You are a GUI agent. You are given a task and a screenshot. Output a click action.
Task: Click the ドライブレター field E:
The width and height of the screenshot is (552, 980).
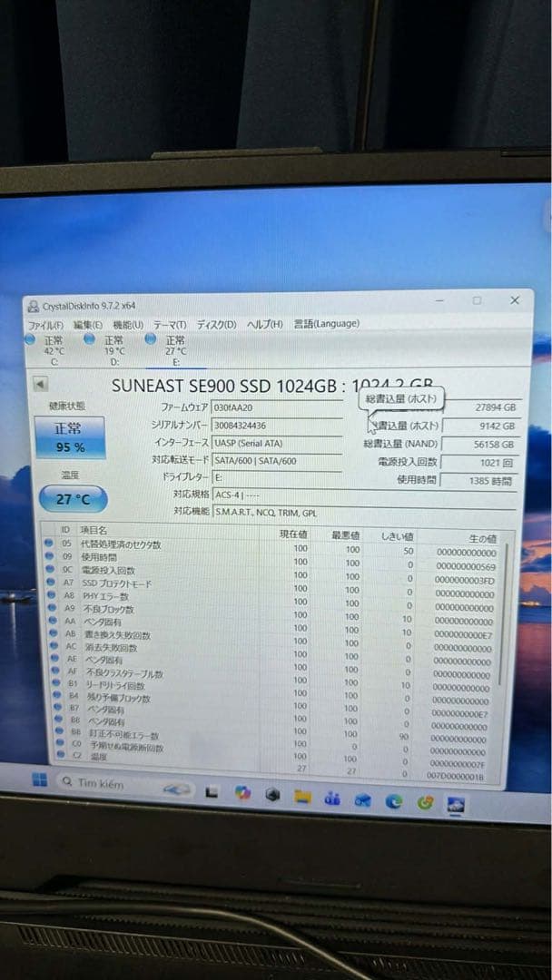pyautogui.click(x=276, y=477)
